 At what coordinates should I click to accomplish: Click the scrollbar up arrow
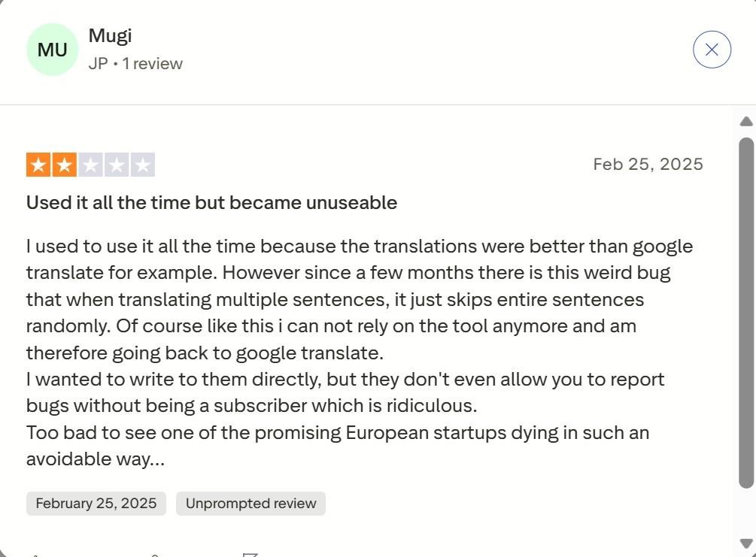click(745, 121)
